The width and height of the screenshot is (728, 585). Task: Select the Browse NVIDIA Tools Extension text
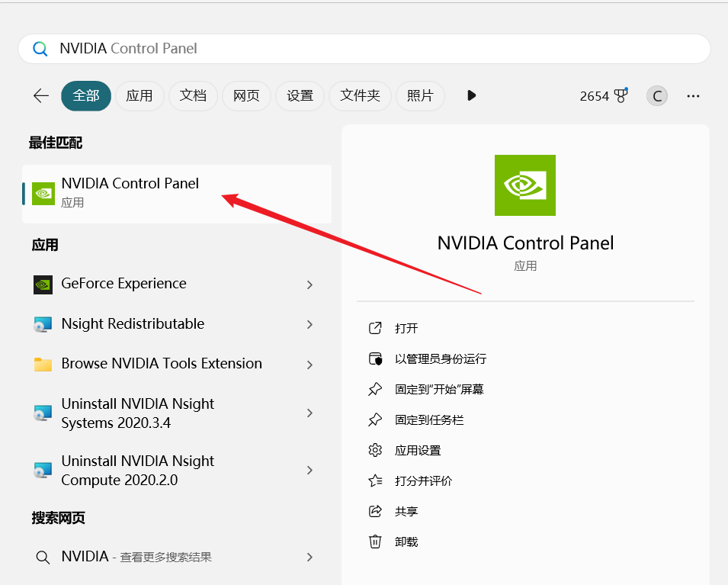pyautogui.click(x=162, y=363)
